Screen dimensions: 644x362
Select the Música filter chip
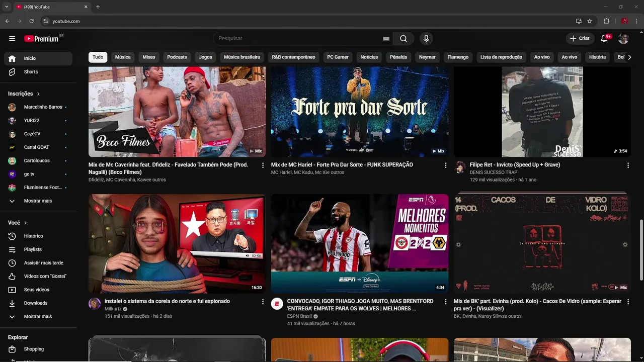tap(123, 57)
